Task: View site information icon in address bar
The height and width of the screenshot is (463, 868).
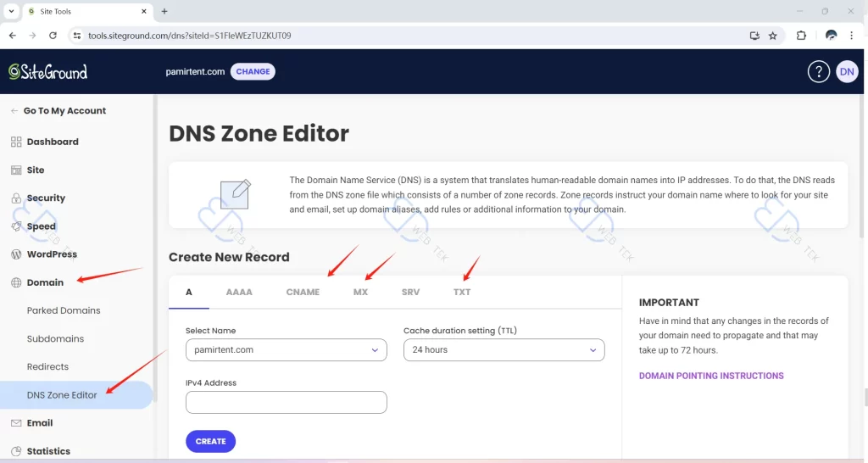Action: (77, 36)
